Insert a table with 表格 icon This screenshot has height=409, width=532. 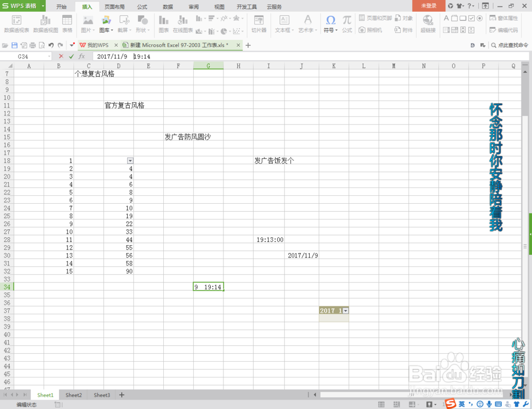click(x=67, y=24)
